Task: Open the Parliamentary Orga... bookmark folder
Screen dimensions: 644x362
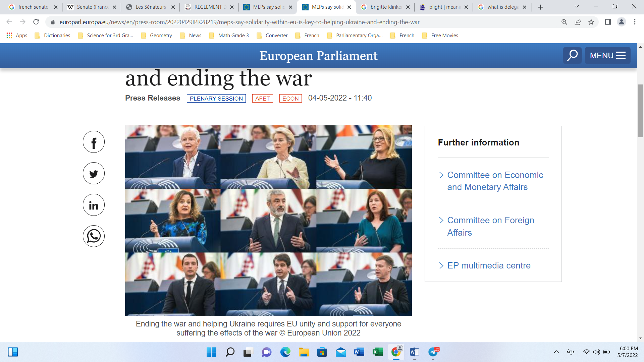Action: click(355, 36)
